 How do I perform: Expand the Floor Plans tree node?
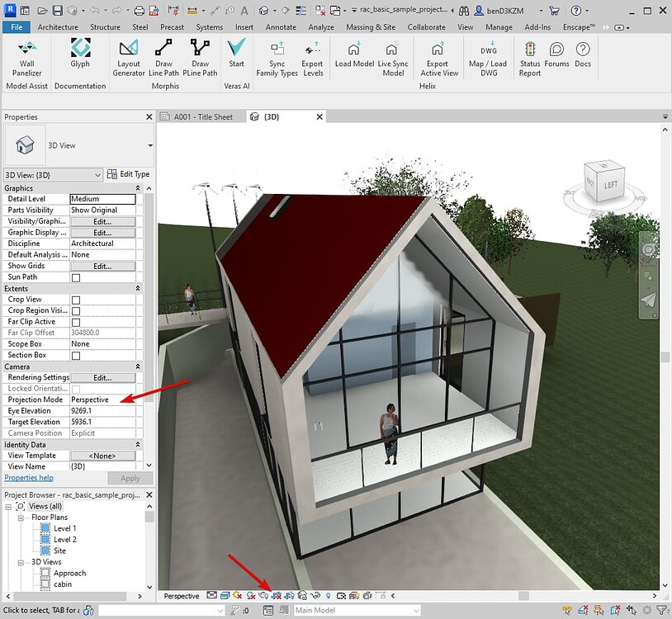20,517
